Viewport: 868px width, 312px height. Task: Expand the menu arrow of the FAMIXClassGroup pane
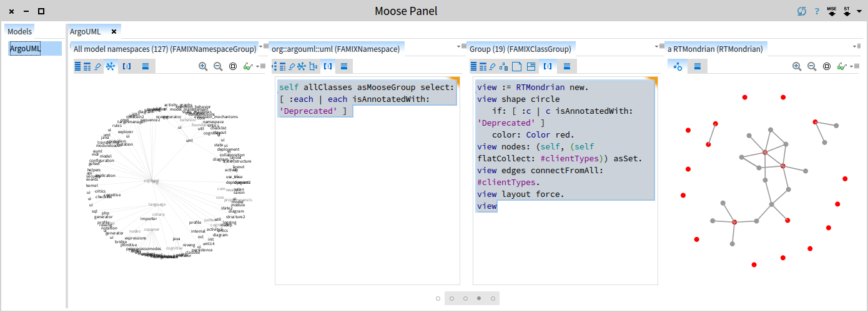click(x=658, y=47)
